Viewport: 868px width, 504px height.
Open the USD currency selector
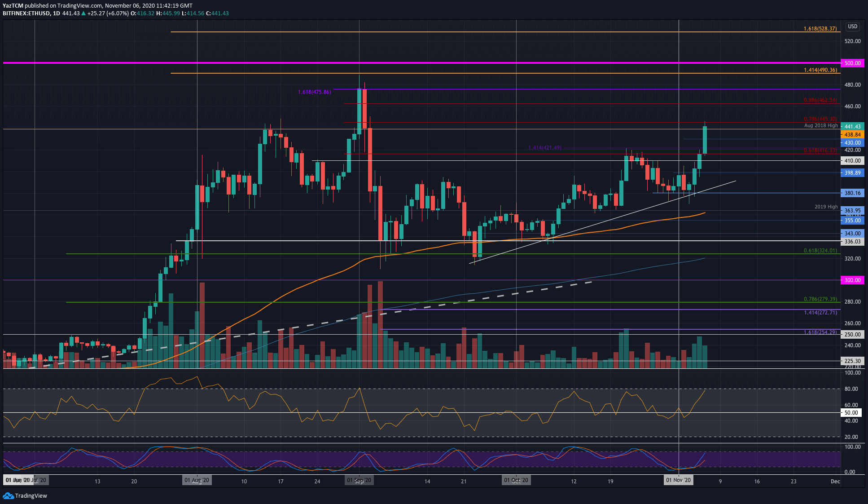[x=852, y=27]
